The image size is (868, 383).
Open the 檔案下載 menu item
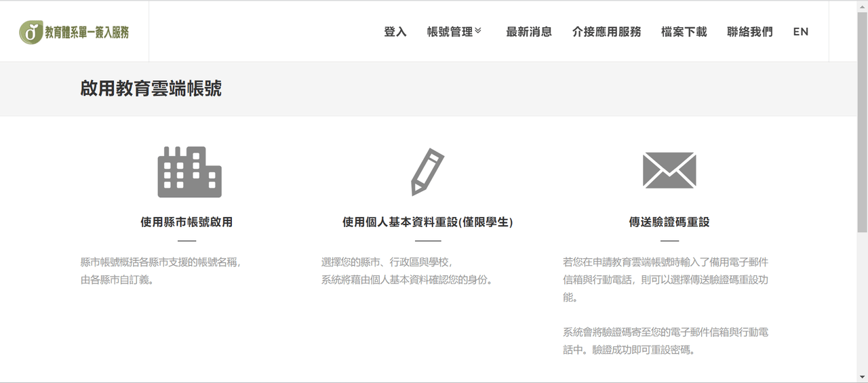684,32
